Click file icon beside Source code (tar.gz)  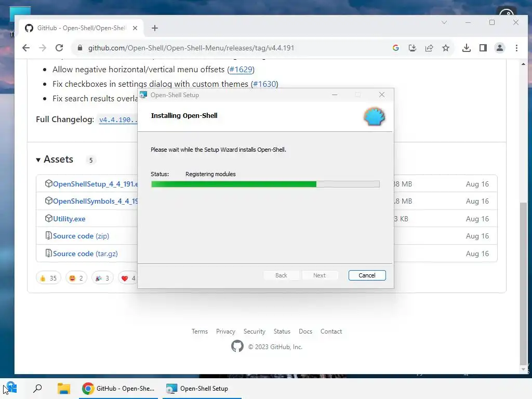click(48, 253)
